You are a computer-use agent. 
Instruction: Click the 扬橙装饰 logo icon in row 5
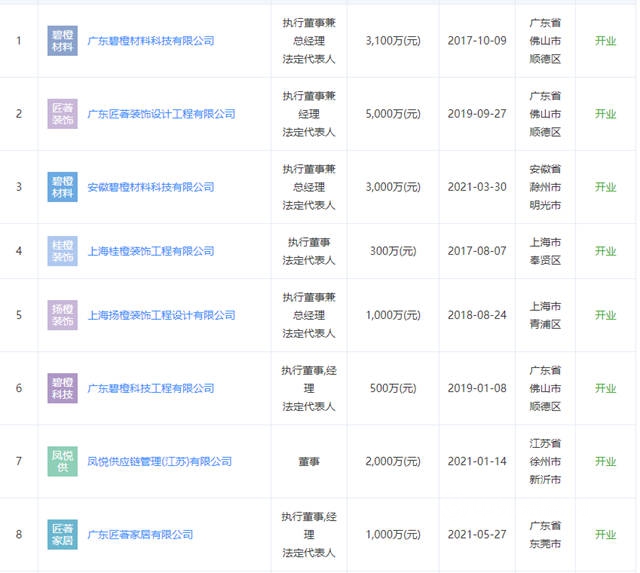point(62,315)
